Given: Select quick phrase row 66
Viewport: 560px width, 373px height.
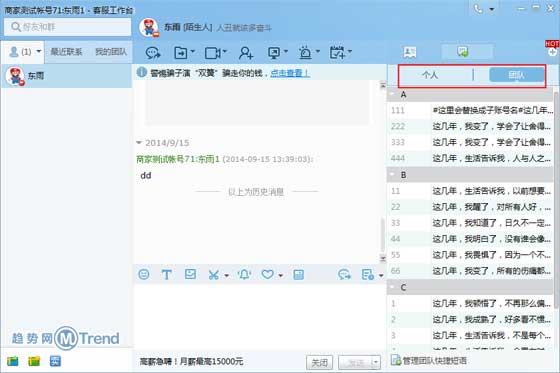Looking at the screenshot, I should (x=470, y=271).
